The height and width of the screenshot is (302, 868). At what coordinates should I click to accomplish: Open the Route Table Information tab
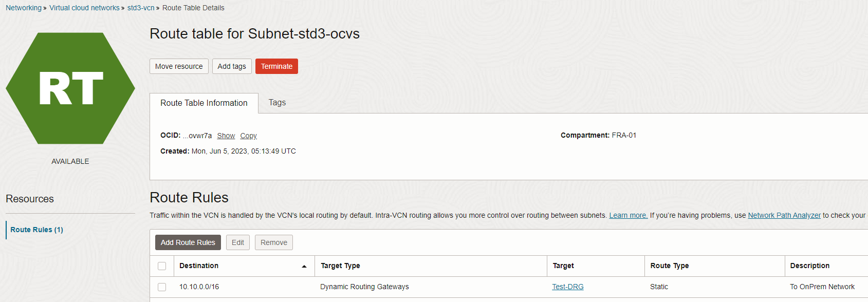204,103
